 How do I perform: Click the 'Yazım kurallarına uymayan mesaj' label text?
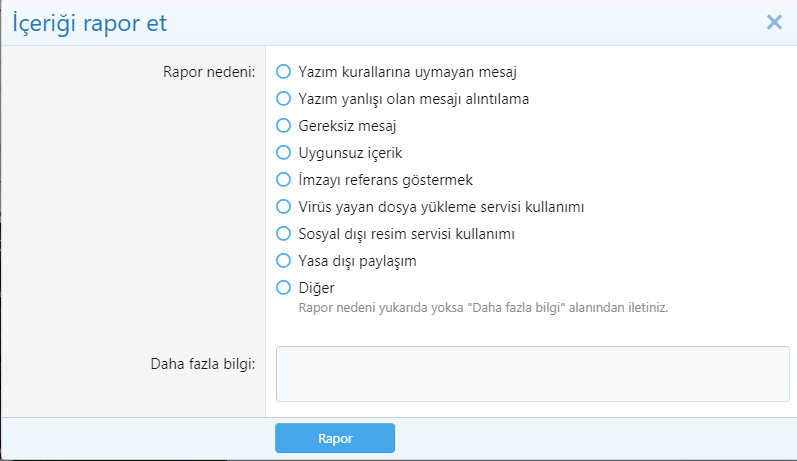(407, 72)
